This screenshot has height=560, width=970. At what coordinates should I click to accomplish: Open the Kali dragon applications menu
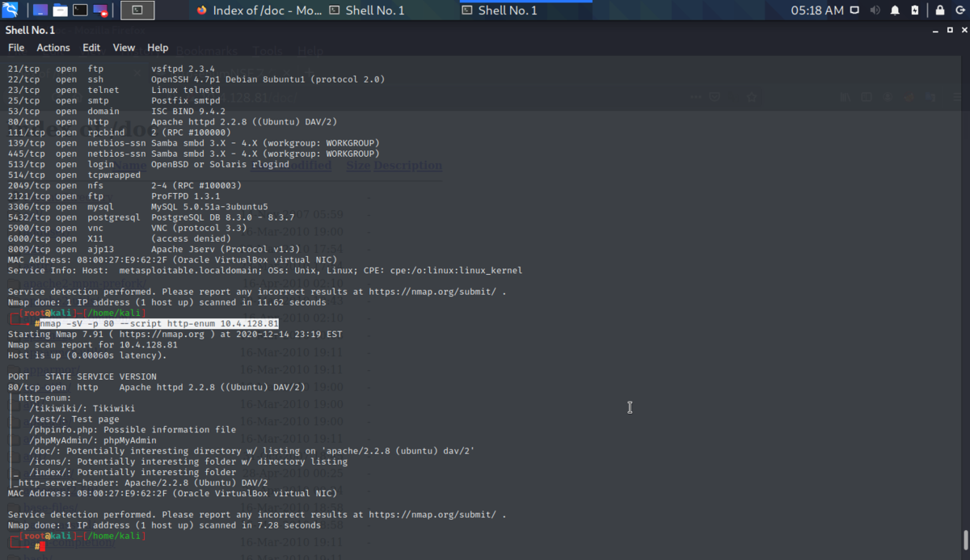pyautogui.click(x=11, y=11)
